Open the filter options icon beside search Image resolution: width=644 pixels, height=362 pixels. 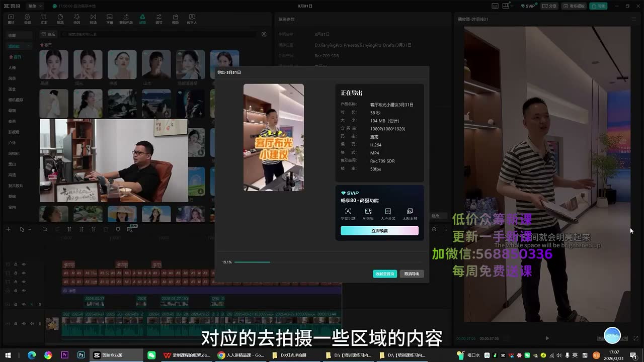coord(264,34)
